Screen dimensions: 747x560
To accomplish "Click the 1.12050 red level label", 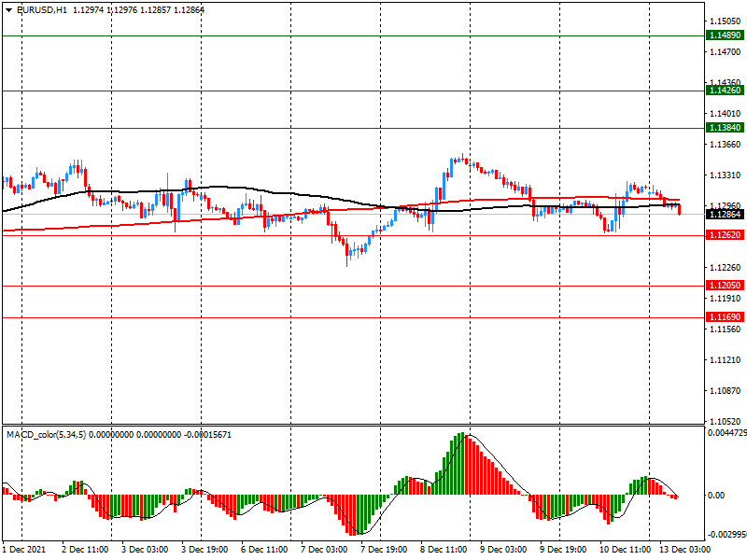I will point(726,286).
